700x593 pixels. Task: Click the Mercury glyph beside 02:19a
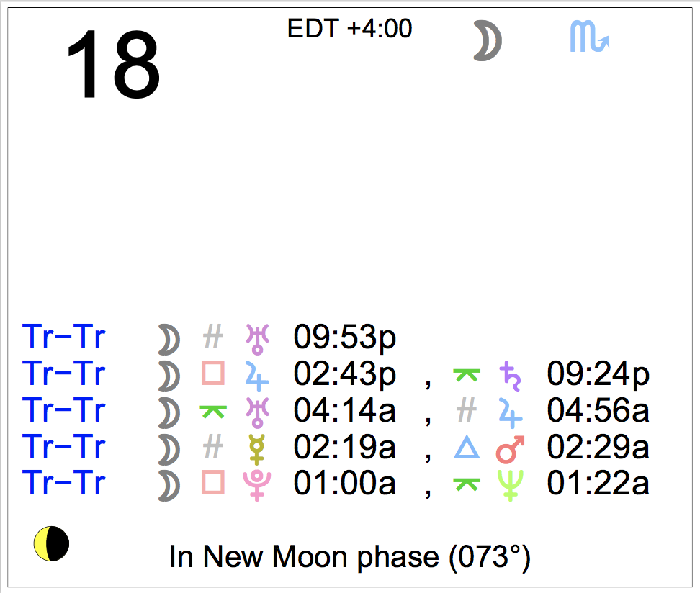pos(257,449)
